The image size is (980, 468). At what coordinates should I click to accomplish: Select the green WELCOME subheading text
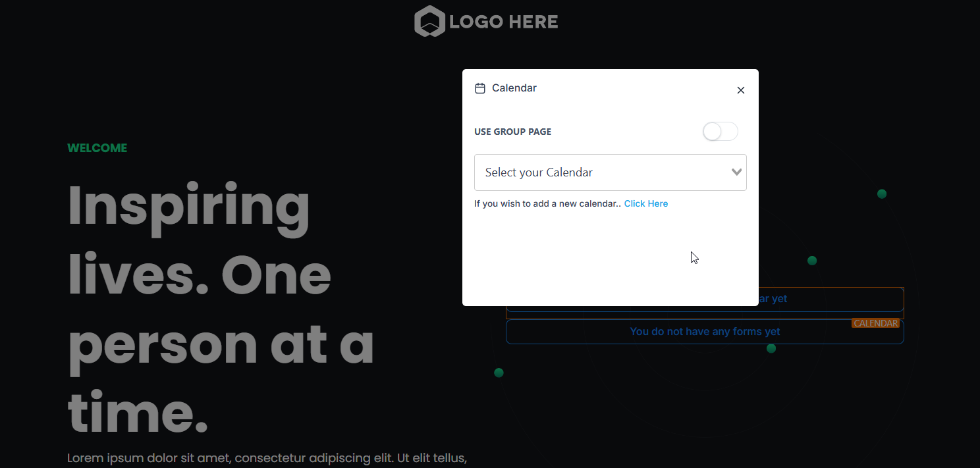coord(97,148)
